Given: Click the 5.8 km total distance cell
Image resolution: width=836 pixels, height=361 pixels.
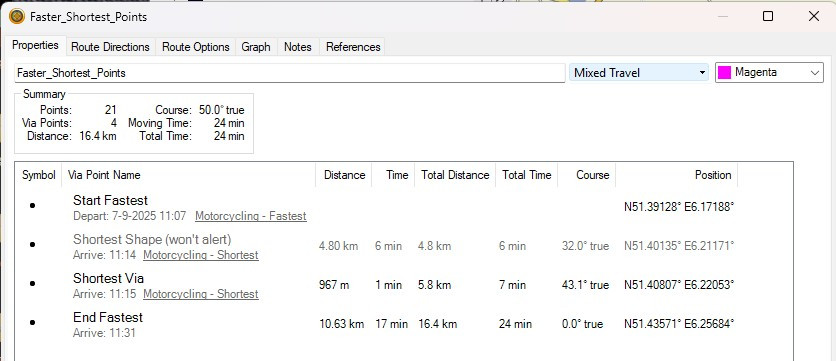Looking at the screenshot, I should tap(435, 285).
